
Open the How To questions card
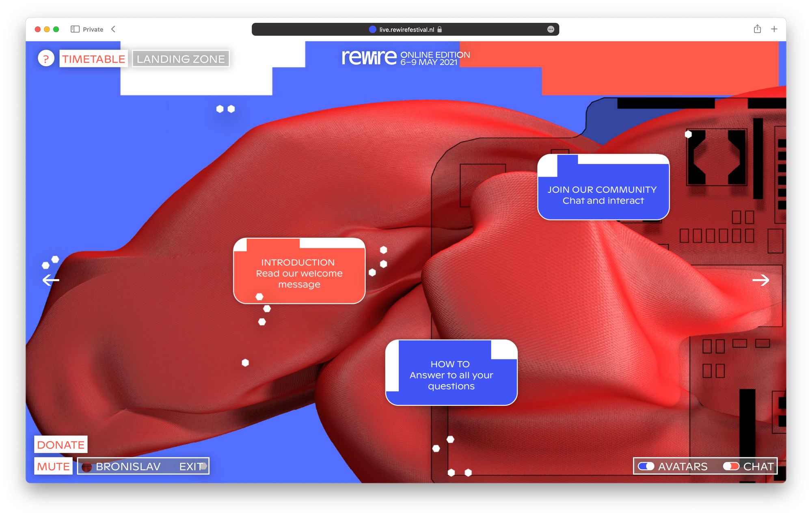(451, 375)
